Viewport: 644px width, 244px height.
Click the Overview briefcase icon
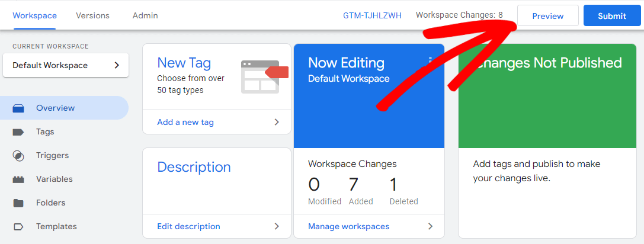click(18, 108)
